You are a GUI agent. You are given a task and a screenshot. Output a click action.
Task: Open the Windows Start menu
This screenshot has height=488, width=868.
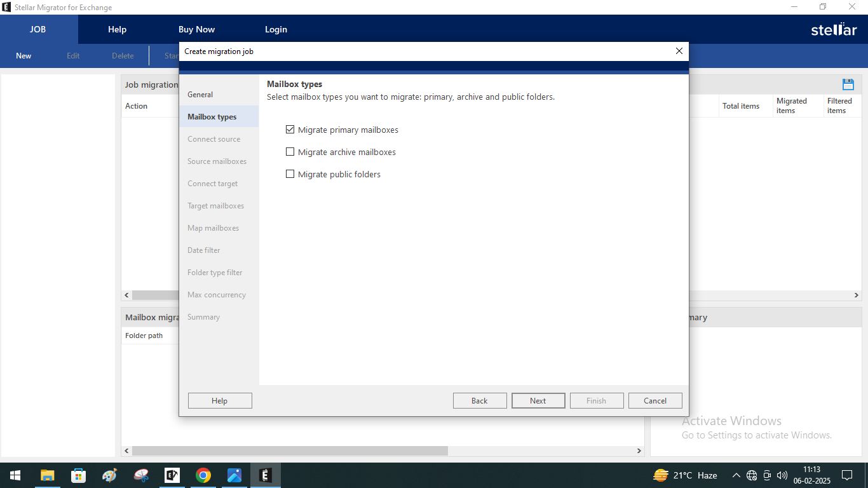pyautogui.click(x=15, y=475)
